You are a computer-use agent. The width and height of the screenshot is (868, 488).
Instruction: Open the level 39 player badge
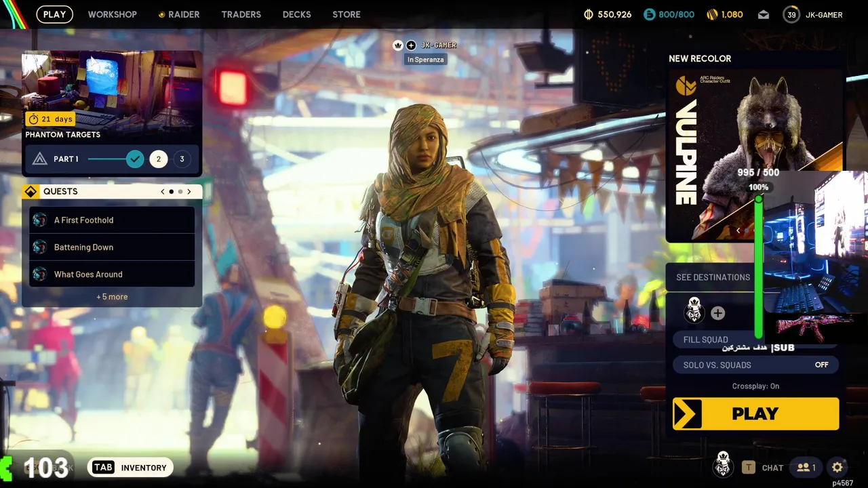coord(791,14)
